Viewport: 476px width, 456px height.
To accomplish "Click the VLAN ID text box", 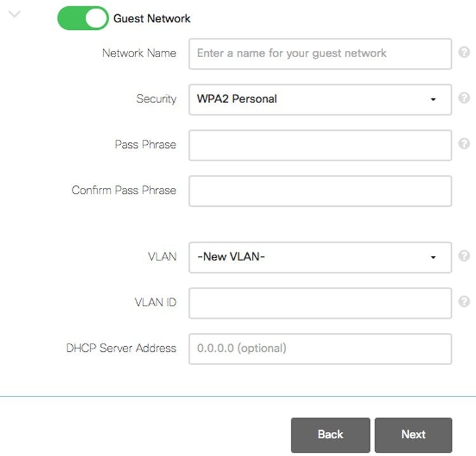I will click(320, 303).
